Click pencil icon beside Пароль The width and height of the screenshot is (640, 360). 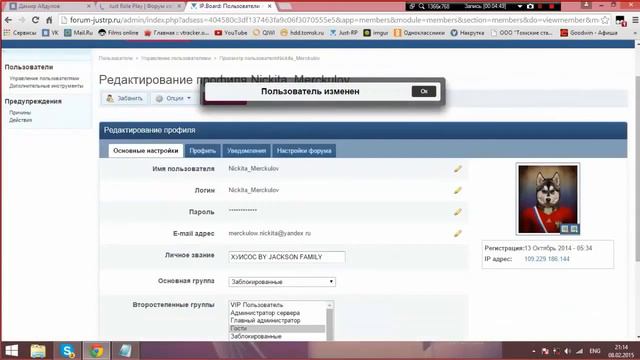pyautogui.click(x=458, y=212)
